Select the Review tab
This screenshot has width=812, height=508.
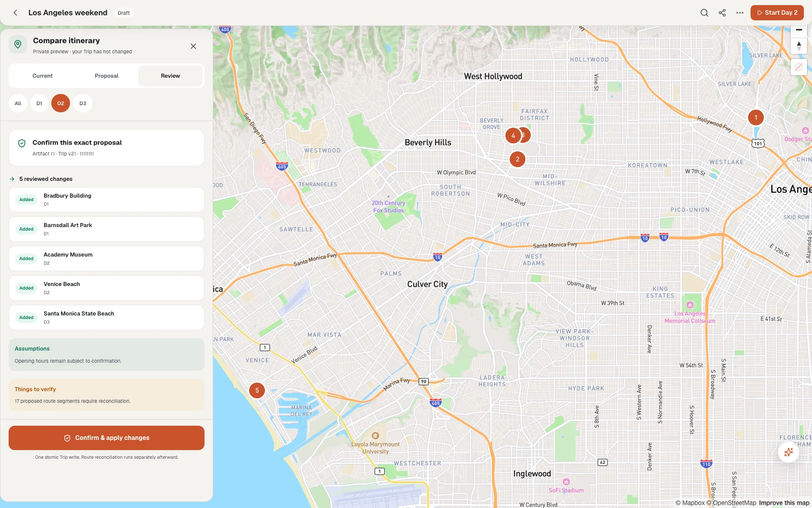[x=171, y=76]
